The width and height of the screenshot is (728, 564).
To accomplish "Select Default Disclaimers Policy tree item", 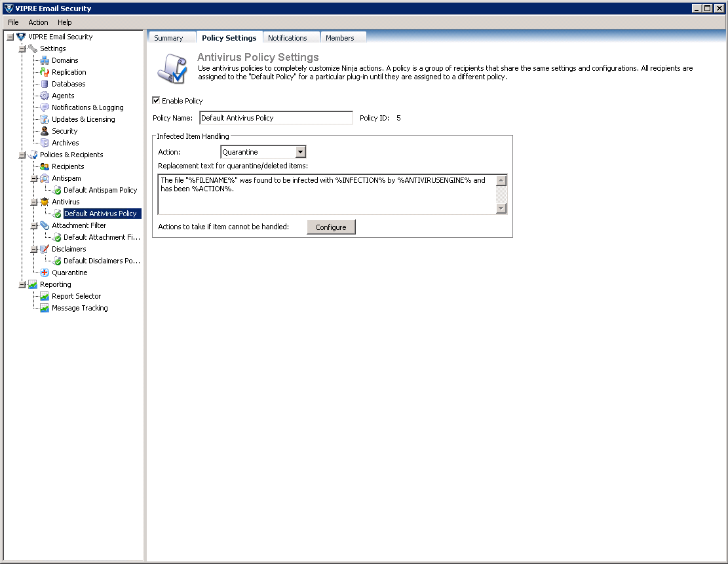I will (102, 261).
